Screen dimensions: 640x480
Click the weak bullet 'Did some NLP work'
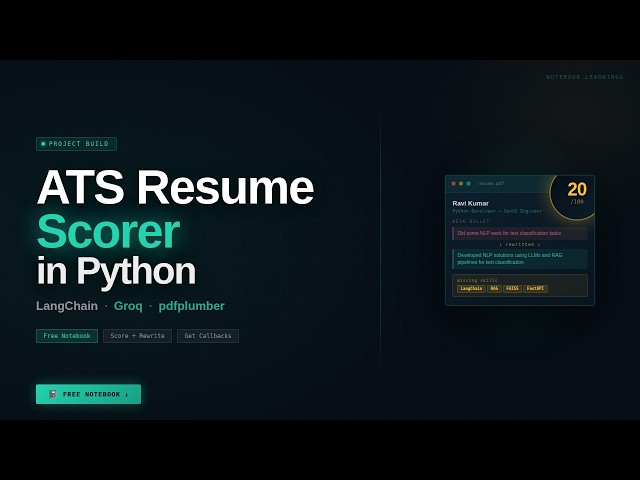[x=520, y=233]
